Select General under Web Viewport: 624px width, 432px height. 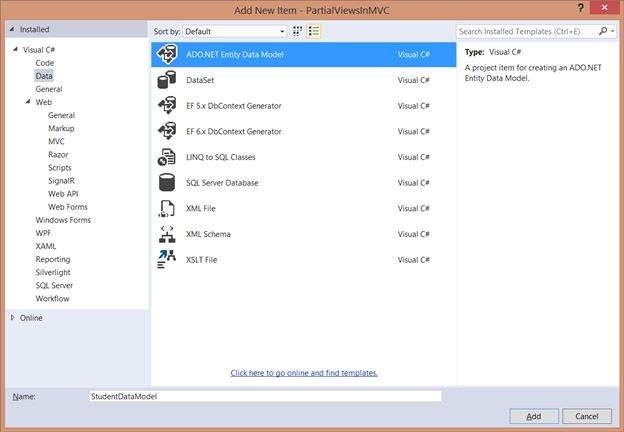tap(61, 115)
